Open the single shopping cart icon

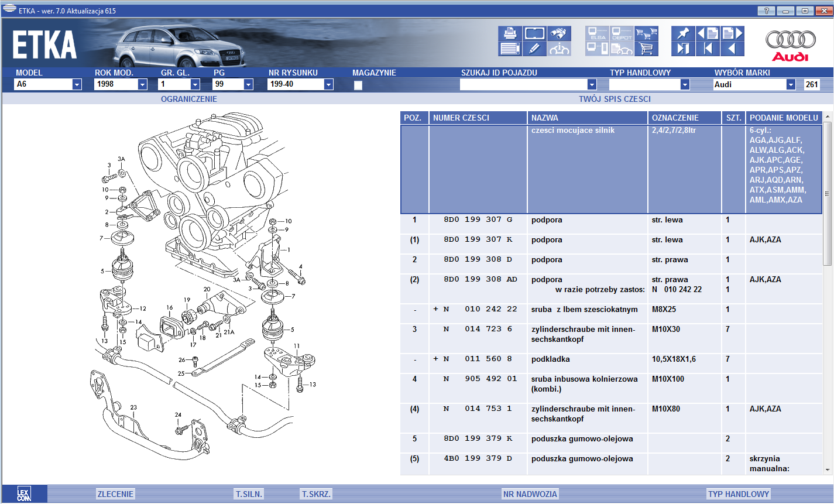tap(646, 49)
